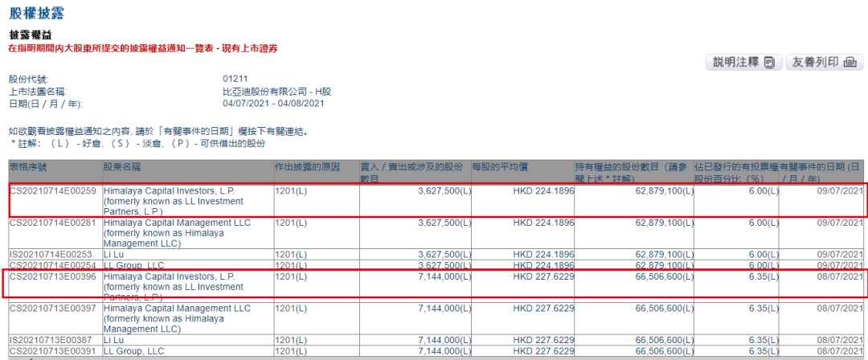Select form serial IS20210713E00387
The width and height of the screenshot is (868, 360).
[x=52, y=340]
